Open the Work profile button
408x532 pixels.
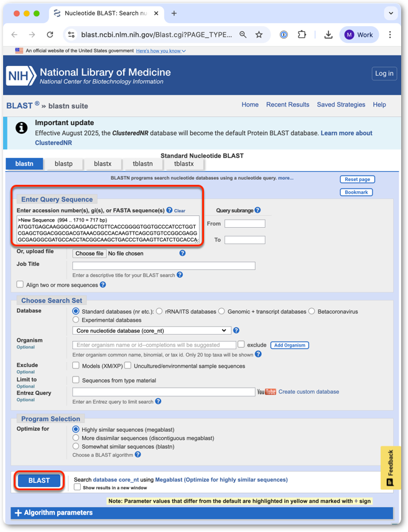tap(359, 35)
